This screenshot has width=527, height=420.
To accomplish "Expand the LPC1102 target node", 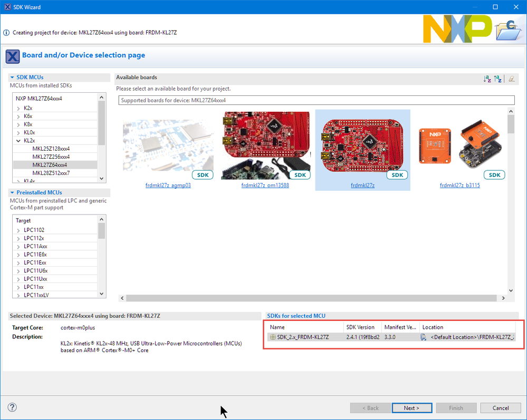I will [x=18, y=230].
